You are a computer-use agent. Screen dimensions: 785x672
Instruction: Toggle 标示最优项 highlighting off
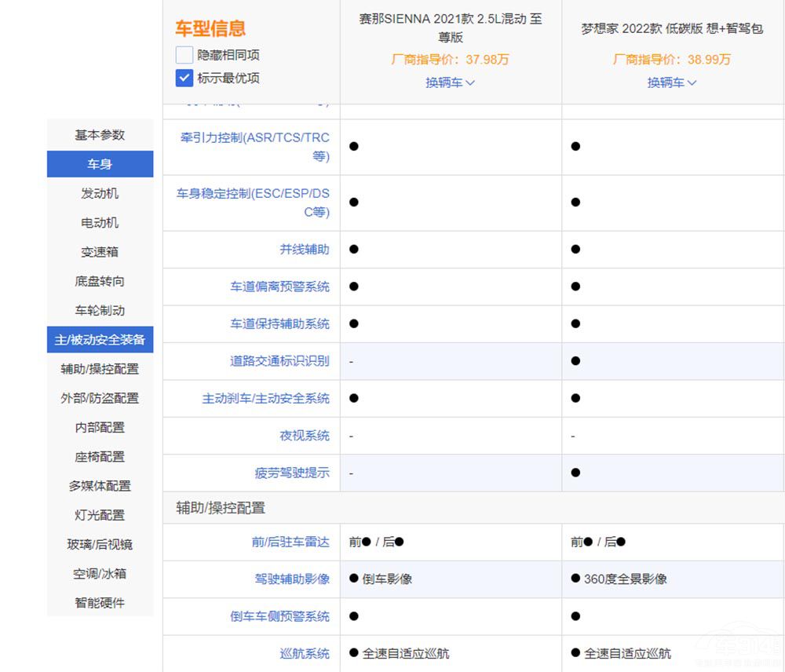click(184, 78)
